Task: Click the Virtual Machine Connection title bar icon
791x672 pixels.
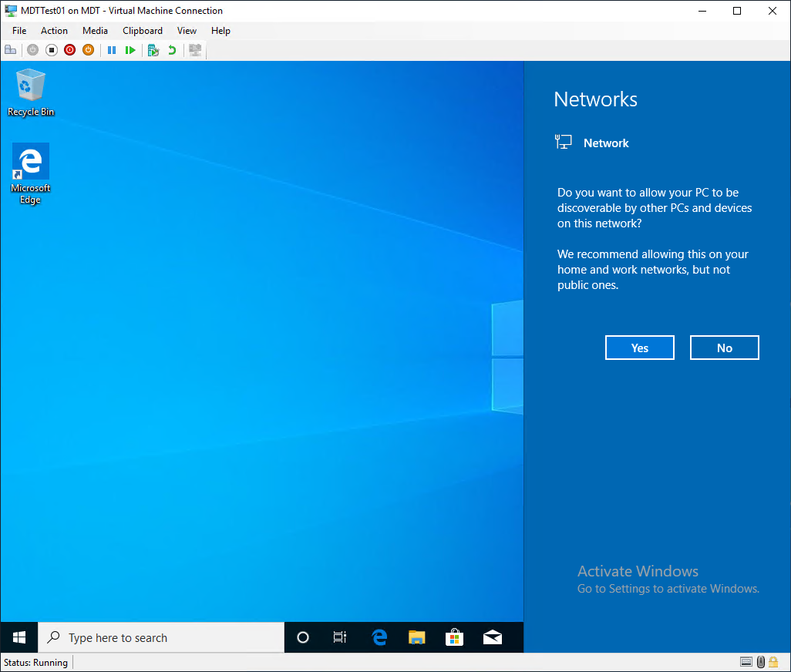Action: tap(11, 11)
